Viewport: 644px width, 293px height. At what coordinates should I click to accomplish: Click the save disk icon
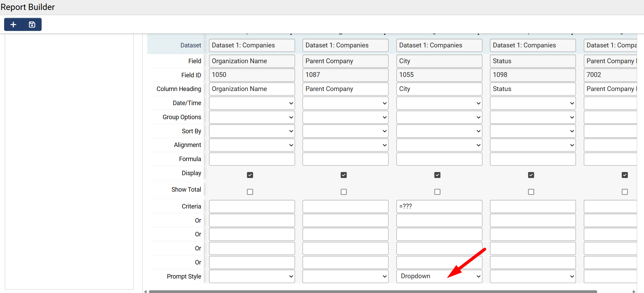point(32,24)
